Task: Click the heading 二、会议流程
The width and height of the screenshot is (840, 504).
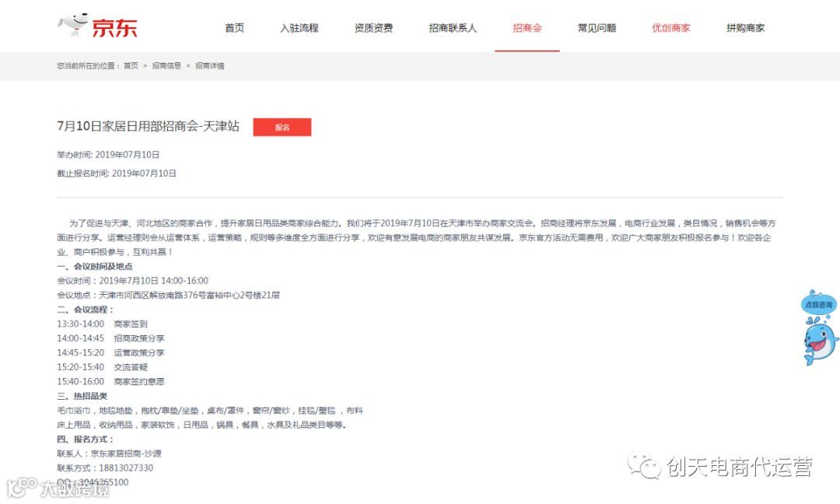Action: click(x=86, y=310)
